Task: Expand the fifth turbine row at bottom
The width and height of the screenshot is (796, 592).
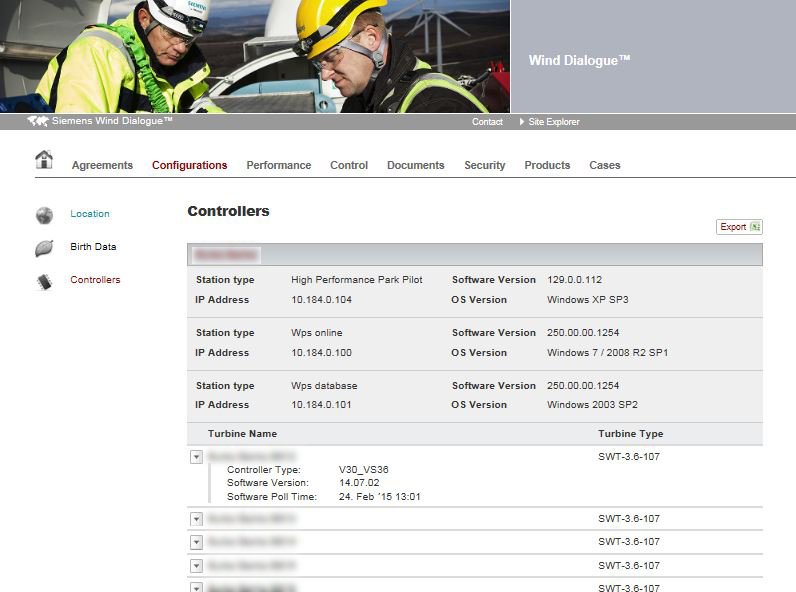Action: pyautogui.click(x=196, y=587)
